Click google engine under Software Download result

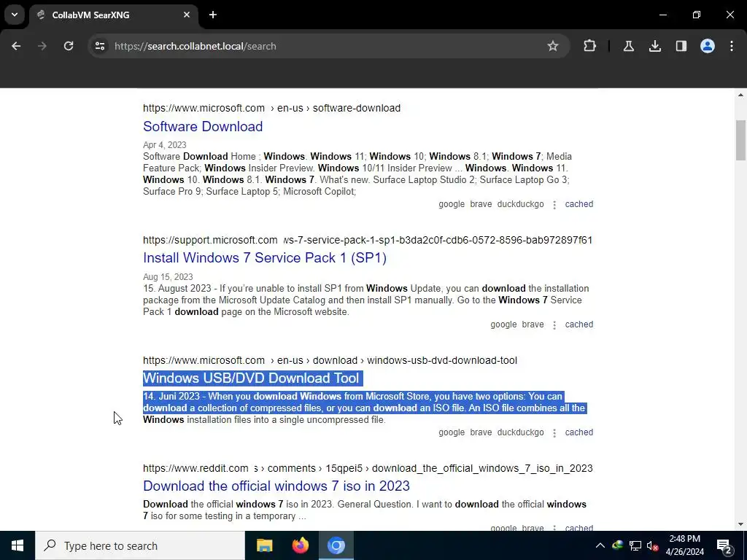click(x=452, y=204)
